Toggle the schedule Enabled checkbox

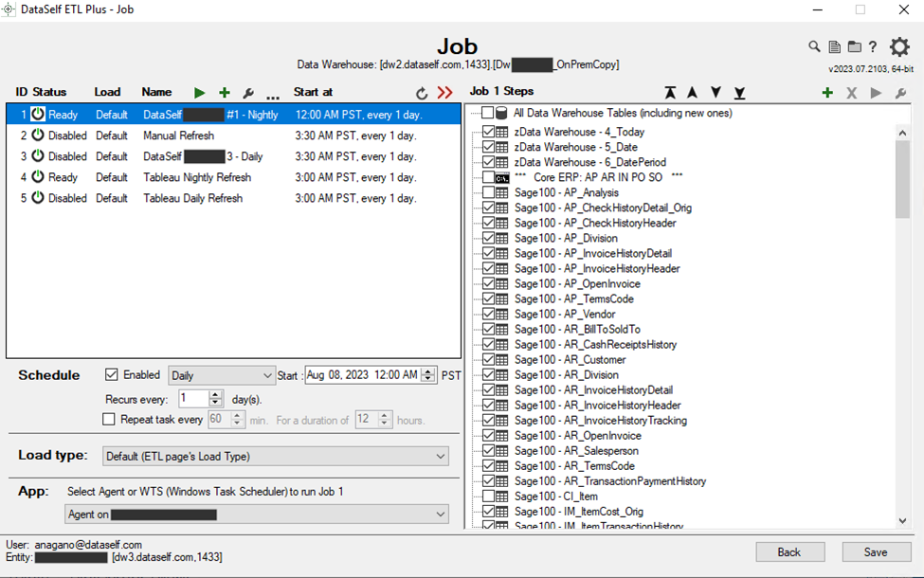[x=112, y=375]
